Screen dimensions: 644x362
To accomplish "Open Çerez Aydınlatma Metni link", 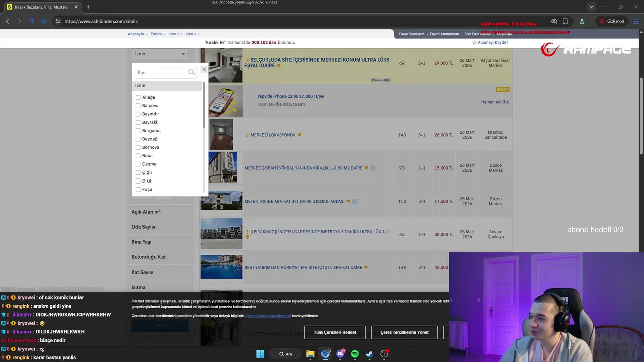I will tap(268, 316).
